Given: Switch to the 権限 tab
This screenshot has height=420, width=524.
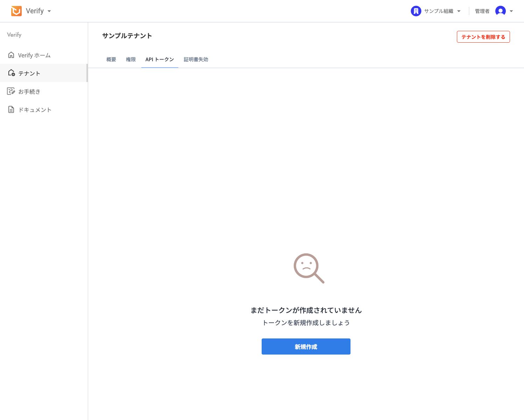Looking at the screenshot, I should [x=131, y=59].
